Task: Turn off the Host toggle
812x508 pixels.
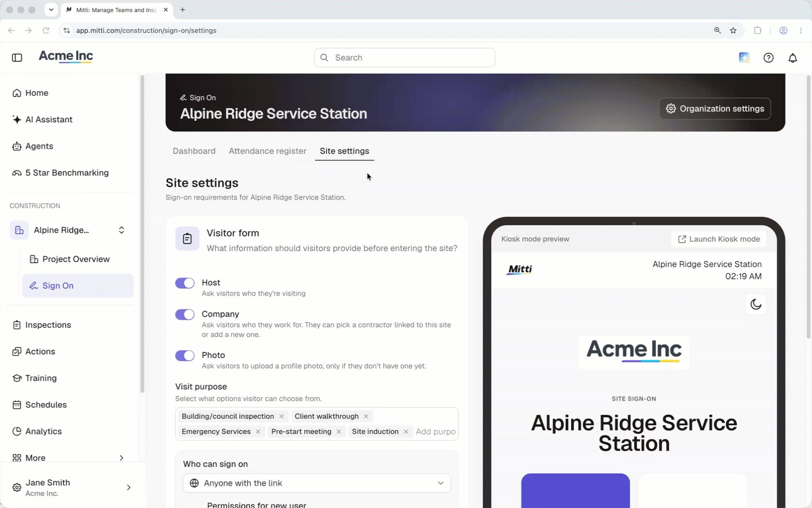Action: click(185, 283)
